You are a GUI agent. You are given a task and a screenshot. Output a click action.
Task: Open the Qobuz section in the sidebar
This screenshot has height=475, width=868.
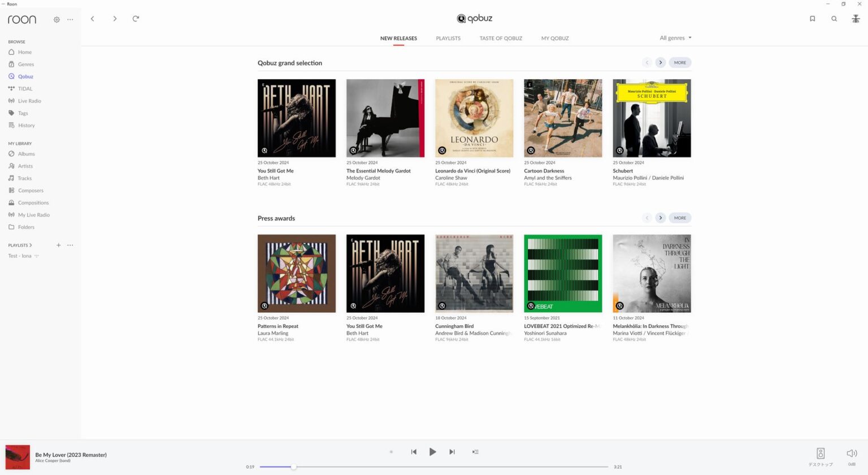[x=25, y=76]
